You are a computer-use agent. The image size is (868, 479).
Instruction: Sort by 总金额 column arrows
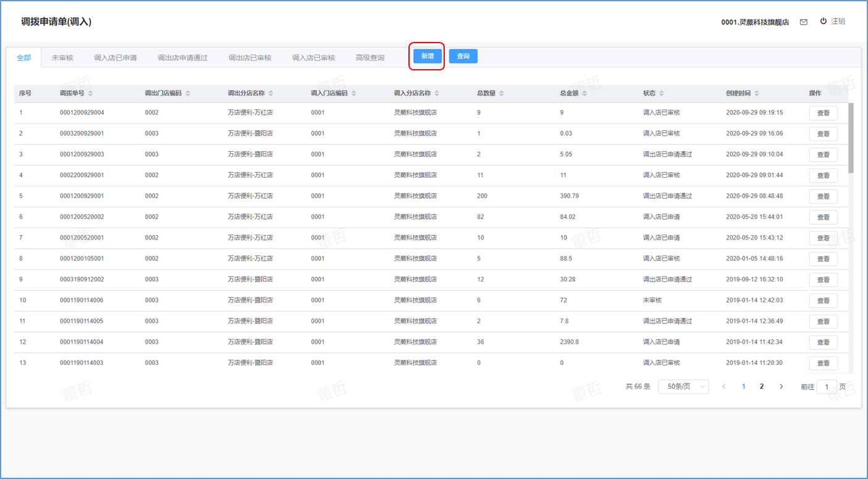(584, 93)
